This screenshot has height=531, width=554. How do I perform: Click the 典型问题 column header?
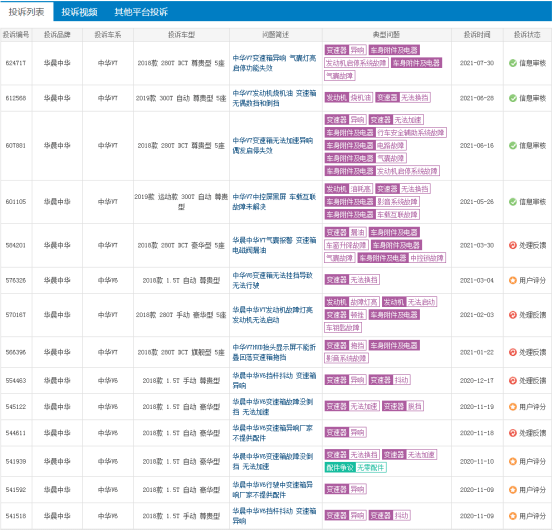click(387, 35)
